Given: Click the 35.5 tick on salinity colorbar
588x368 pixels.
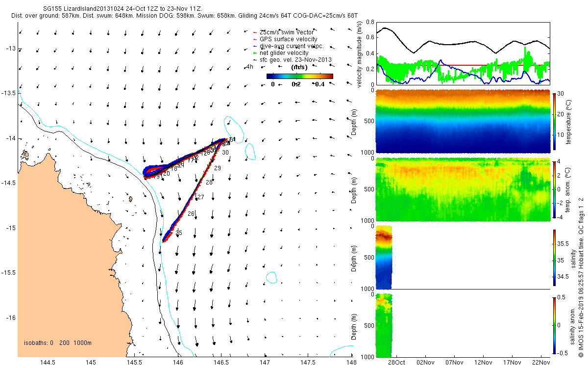Looking at the screenshot, I should tap(563, 243).
